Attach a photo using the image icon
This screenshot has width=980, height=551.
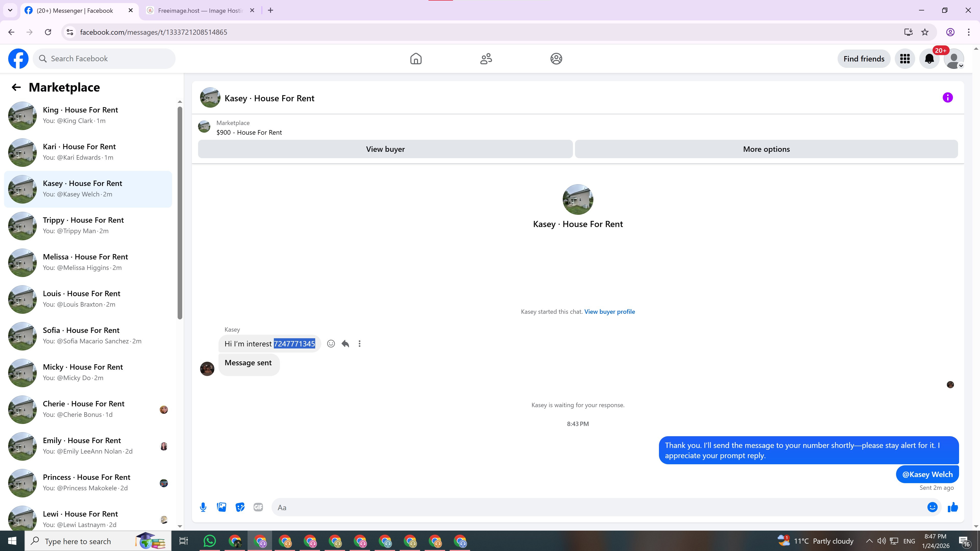[x=222, y=507]
